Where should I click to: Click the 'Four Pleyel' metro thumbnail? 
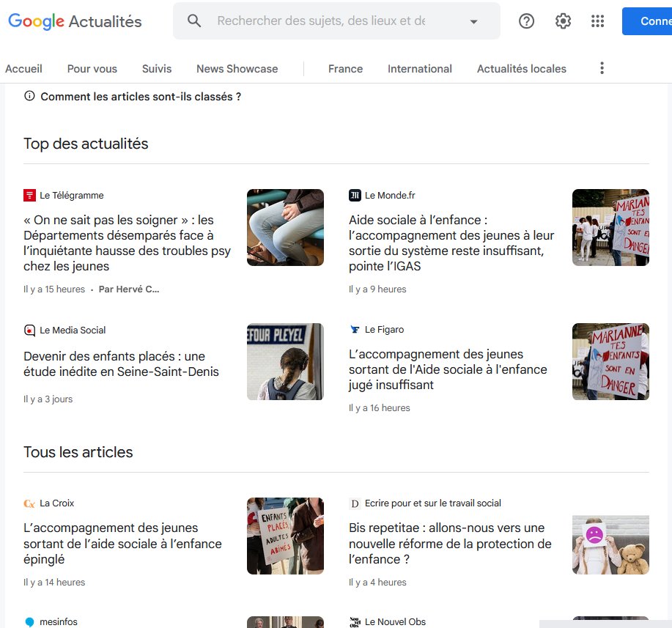click(285, 362)
